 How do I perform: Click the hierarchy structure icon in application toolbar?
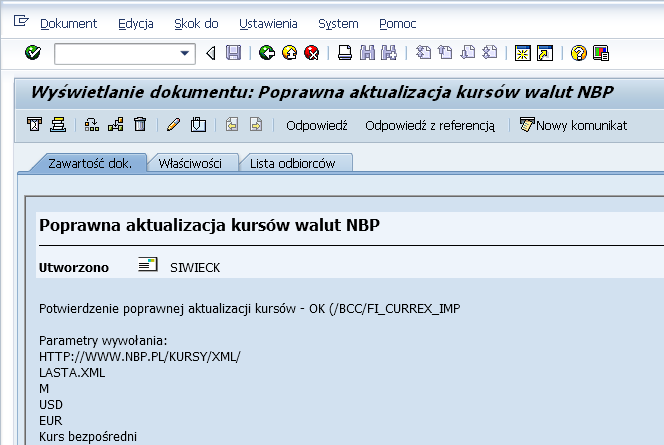(x=92, y=125)
